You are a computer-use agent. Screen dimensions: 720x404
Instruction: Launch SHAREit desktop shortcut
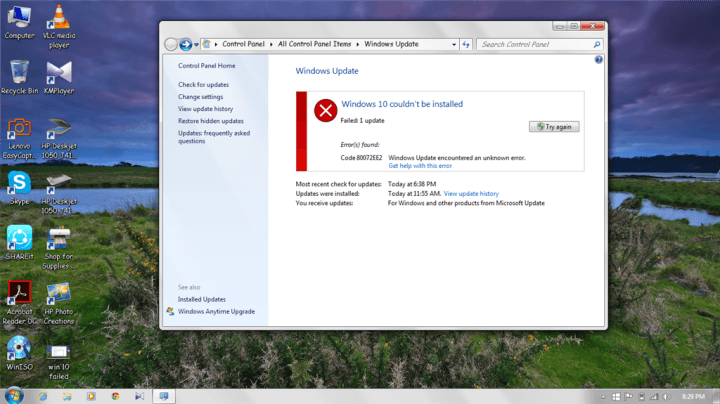coord(19,242)
